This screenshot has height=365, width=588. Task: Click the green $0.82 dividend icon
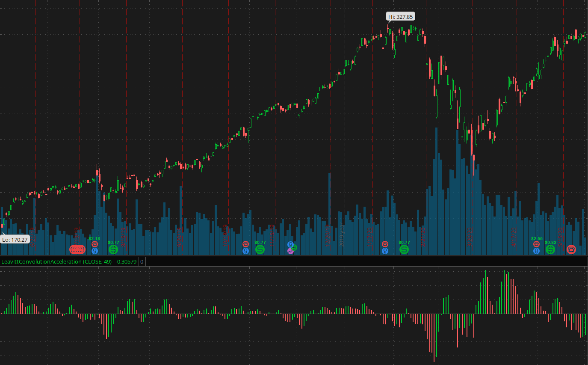click(x=550, y=249)
